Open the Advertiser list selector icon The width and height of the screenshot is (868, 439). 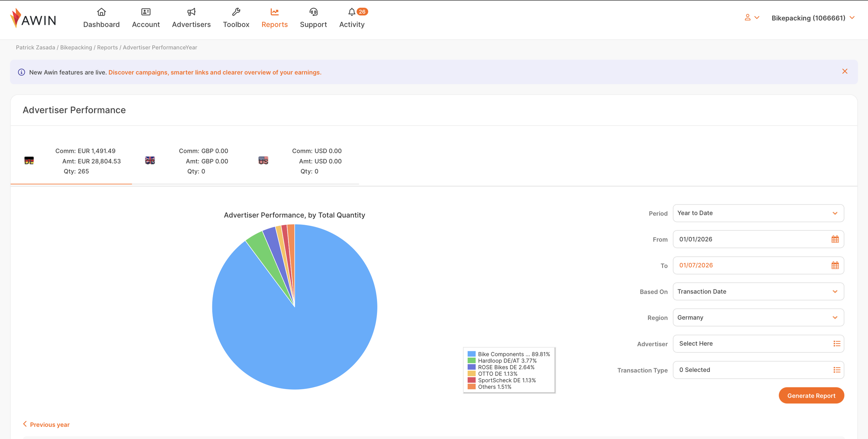[837, 343]
